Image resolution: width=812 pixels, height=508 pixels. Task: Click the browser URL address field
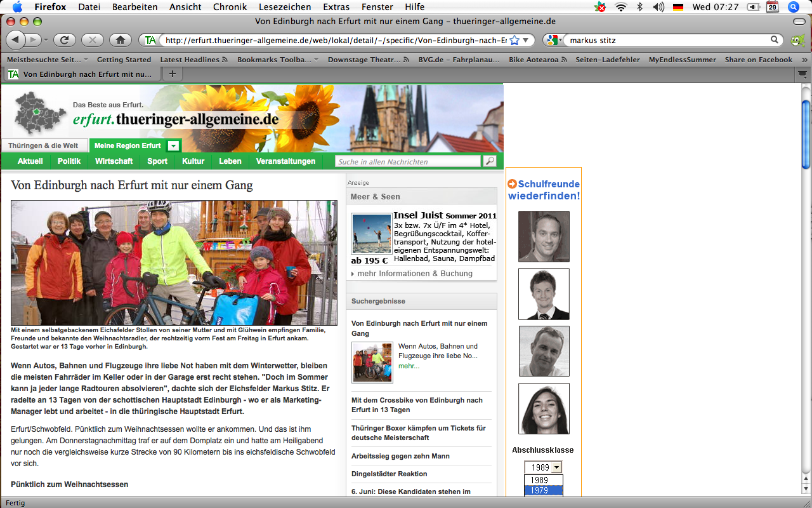point(335,40)
